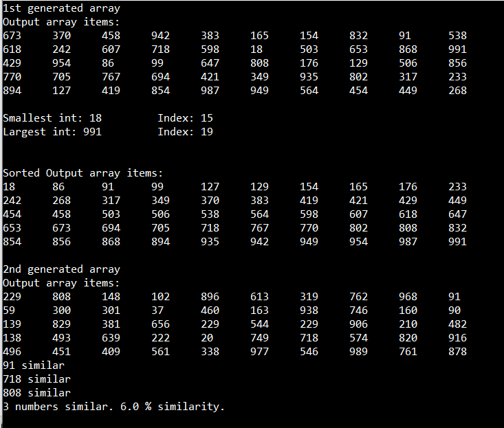Select the 'Index: 15' value

185,118
